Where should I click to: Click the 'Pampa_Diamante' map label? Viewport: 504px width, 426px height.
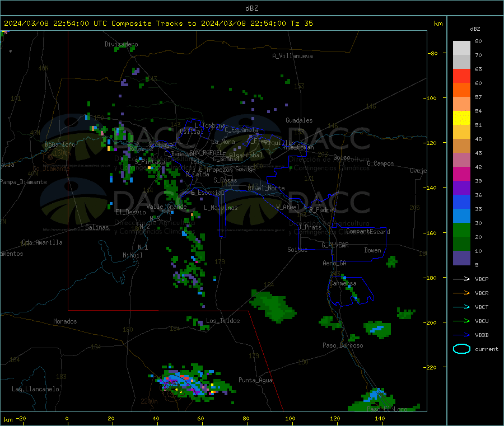pyautogui.click(x=24, y=182)
